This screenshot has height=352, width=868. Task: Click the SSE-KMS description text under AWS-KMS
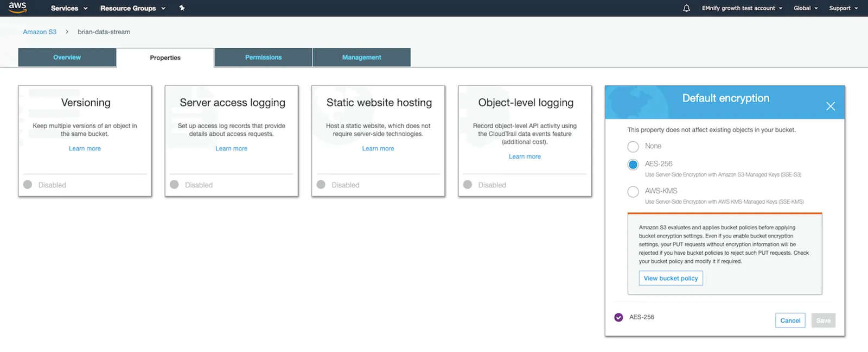[724, 202]
